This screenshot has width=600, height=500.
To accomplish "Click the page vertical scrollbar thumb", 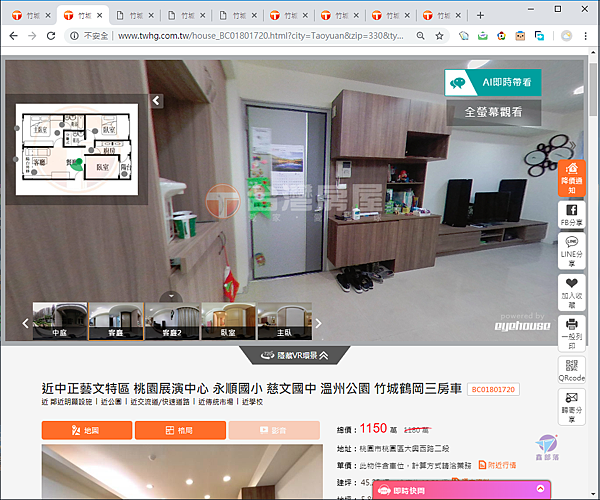I will click(593, 90).
